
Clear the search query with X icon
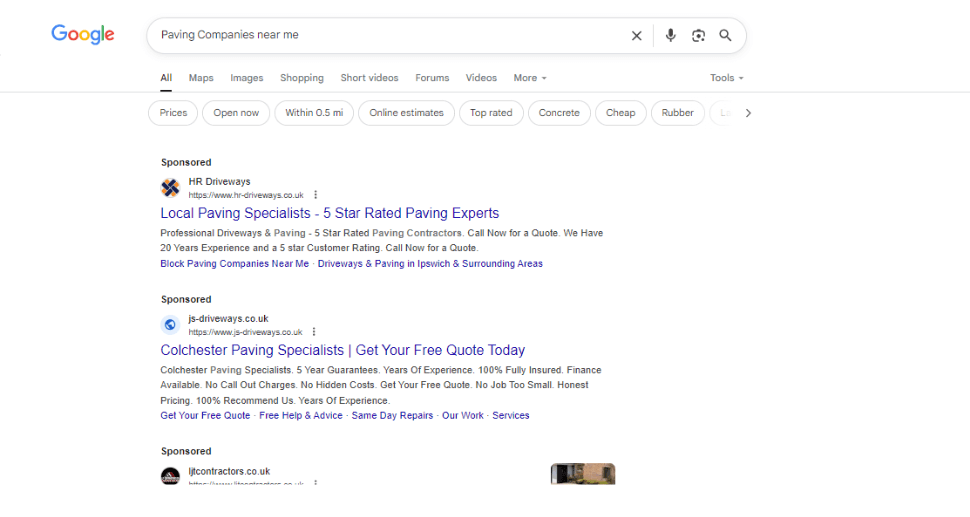[636, 36]
